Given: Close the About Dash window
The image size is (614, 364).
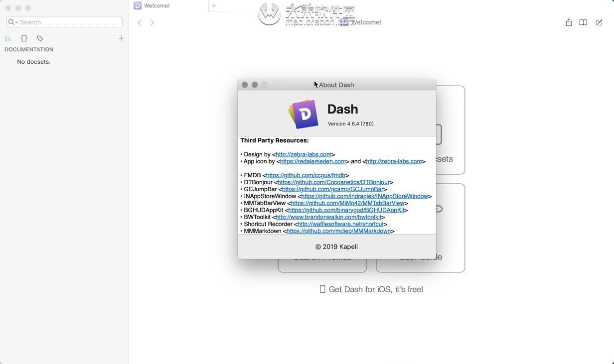Looking at the screenshot, I should (x=245, y=85).
